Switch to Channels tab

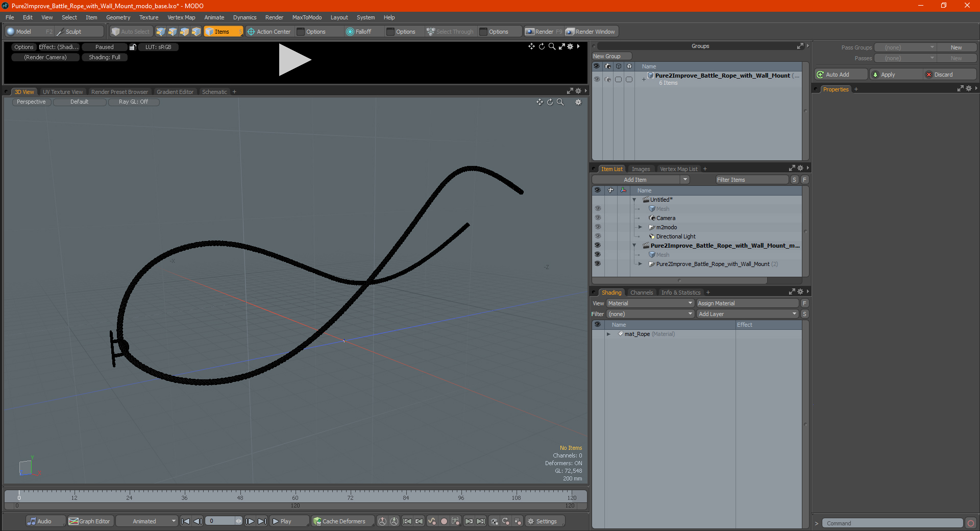click(x=642, y=293)
